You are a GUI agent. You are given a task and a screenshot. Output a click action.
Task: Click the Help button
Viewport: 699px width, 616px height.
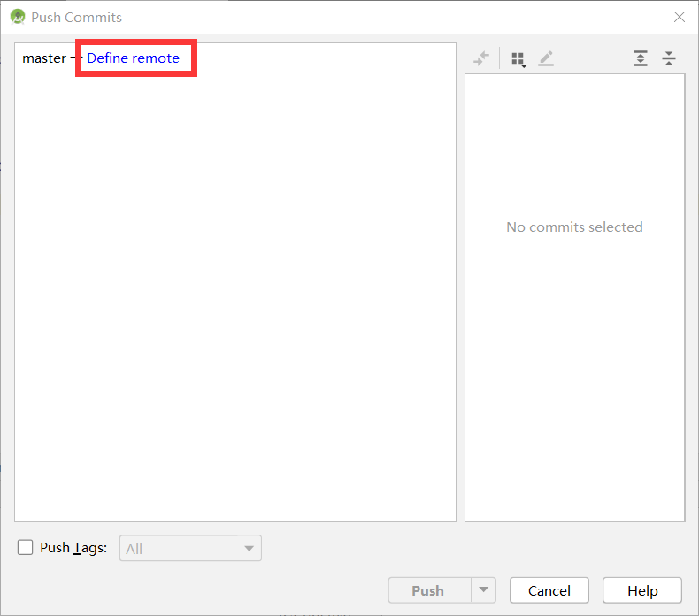click(642, 590)
